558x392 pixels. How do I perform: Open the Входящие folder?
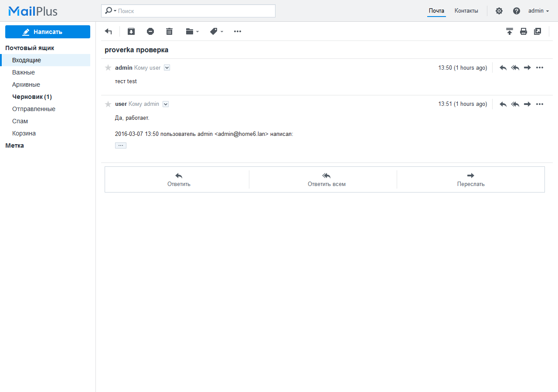point(45,60)
